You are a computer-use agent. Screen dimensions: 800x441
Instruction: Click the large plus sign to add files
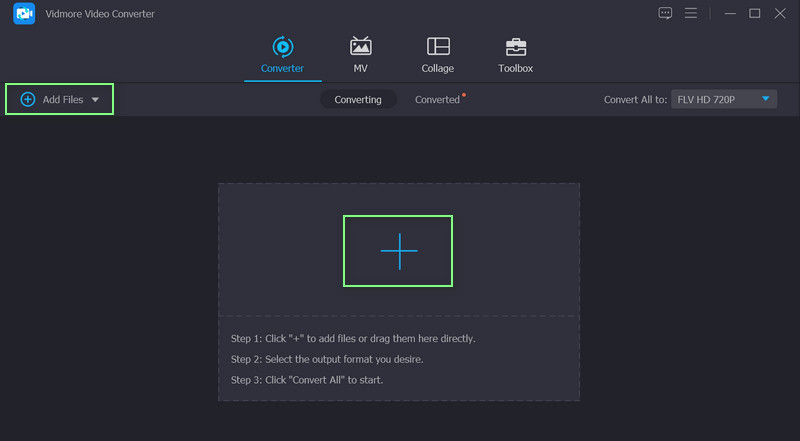point(398,251)
